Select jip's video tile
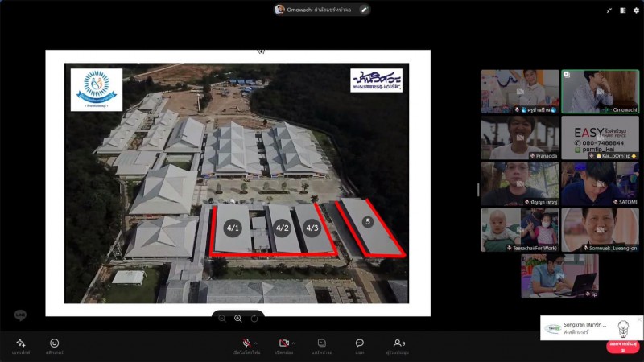The height and width of the screenshot is (362, 644). pos(559,276)
